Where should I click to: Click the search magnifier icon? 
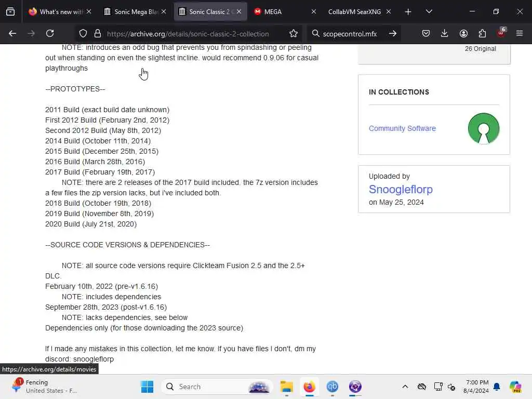click(x=315, y=34)
